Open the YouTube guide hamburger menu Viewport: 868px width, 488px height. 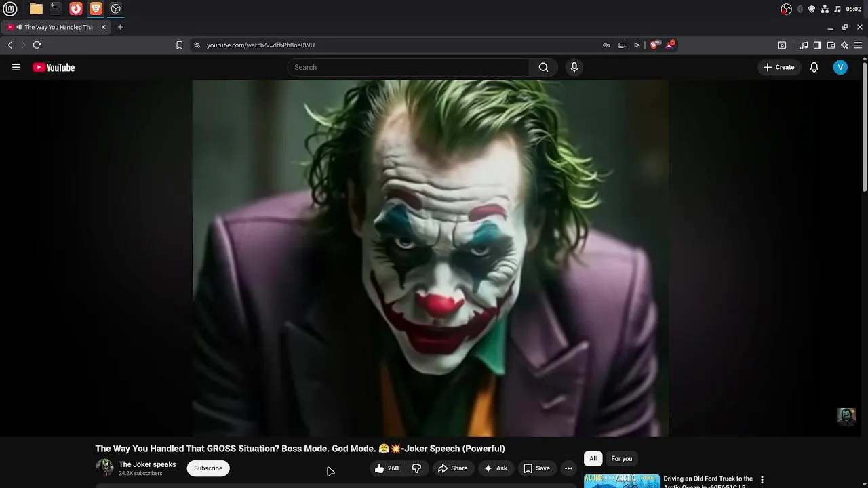point(16,67)
